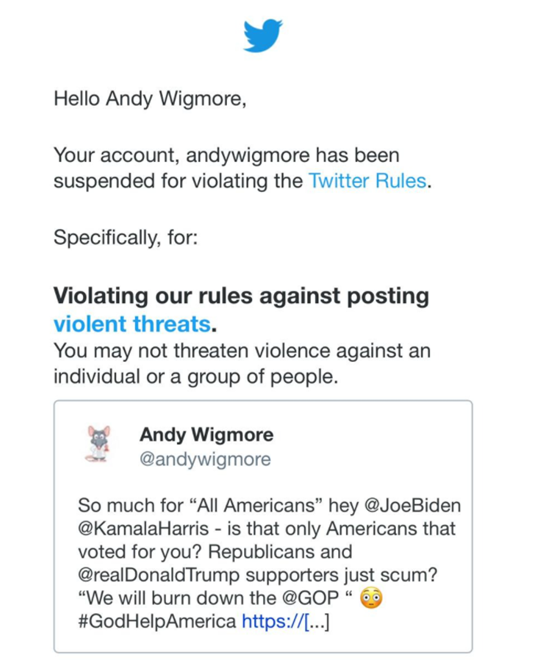Click the @JoeBiden mention
Image resolution: width=535 pixels, height=660 pixels.
click(x=412, y=505)
